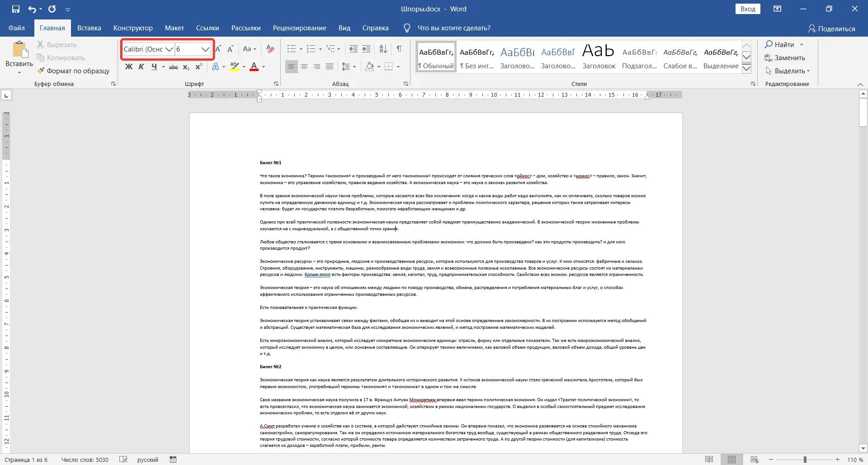Open the Вставить paste options arrow
The height and width of the screenshot is (465, 868).
[19, 72]
